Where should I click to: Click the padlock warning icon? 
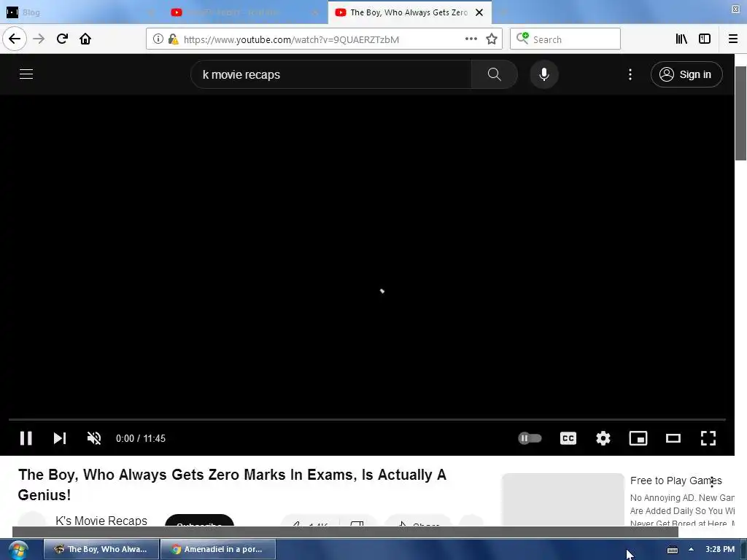pyautogui.click(x=174, y=39)
